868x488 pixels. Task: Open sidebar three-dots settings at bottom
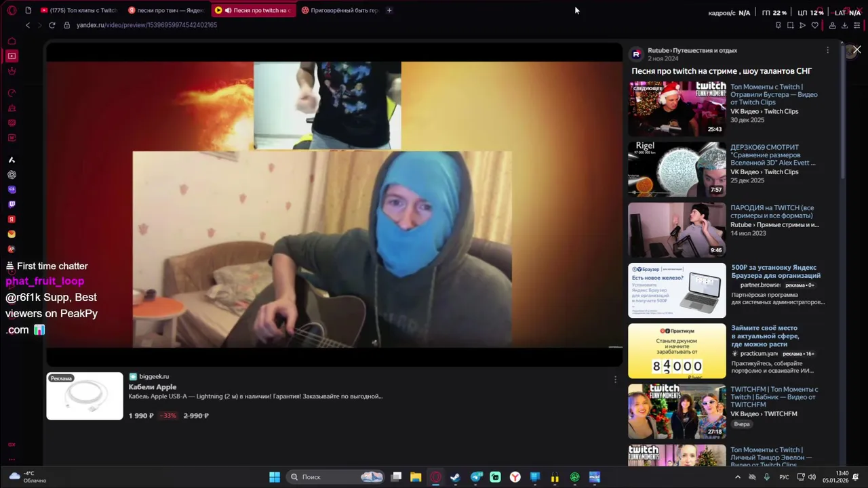pyautogui.click(x=12, y=459)
